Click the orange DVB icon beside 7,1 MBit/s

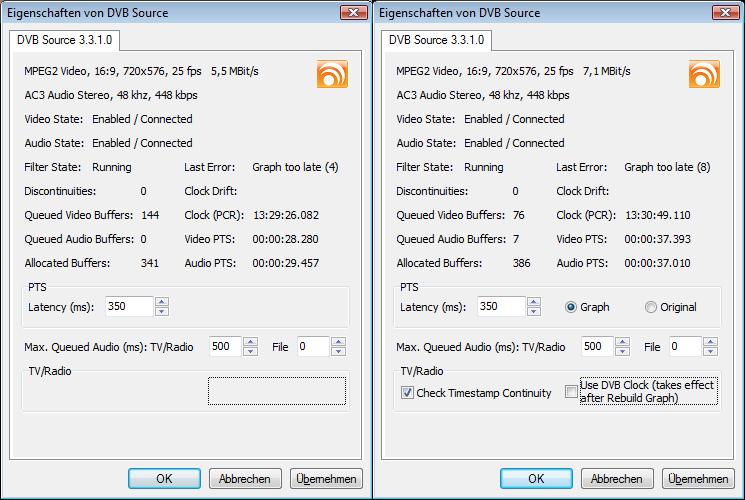tap(704, 75)
